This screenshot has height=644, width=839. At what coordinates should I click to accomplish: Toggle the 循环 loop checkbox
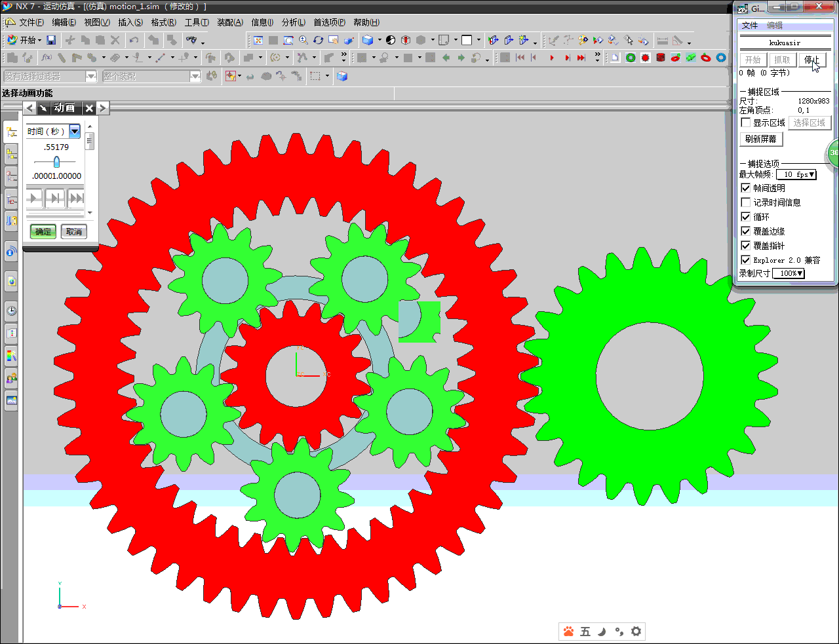pos(746,217)
